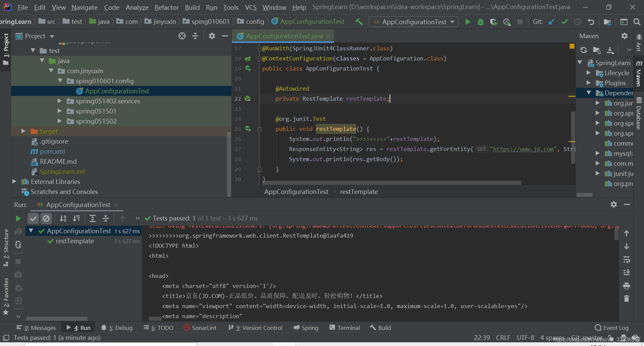Image resolution: width=644 pixels, height=346 pixels.
Task: Run AppConfigurationTest with the green Run button
Action: (x=468, y=22)
